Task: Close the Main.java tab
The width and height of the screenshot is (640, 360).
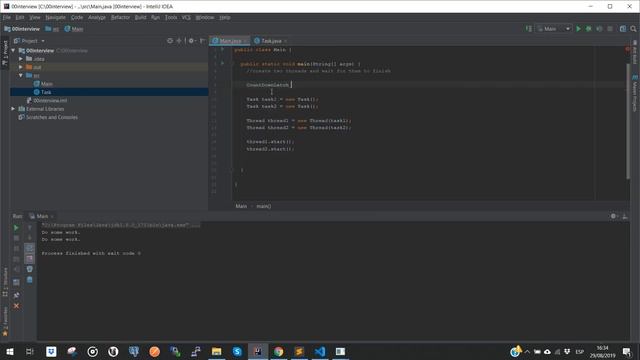Action: click(245, 41)
